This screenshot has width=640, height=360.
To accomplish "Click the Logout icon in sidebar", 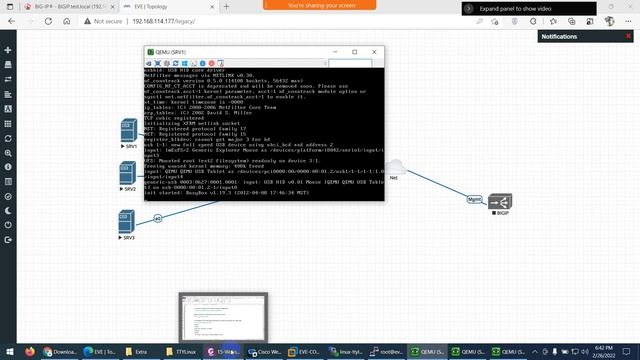I will click(8, 240).
